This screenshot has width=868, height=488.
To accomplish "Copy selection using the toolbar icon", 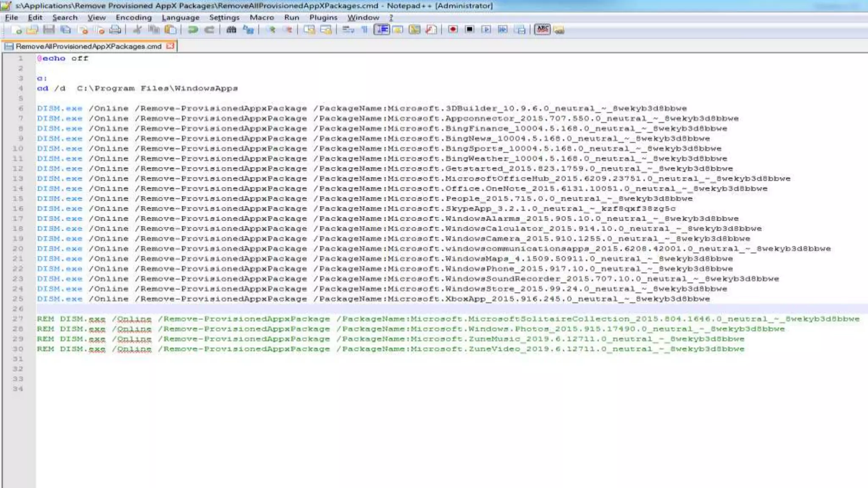I will click(154, 30).
